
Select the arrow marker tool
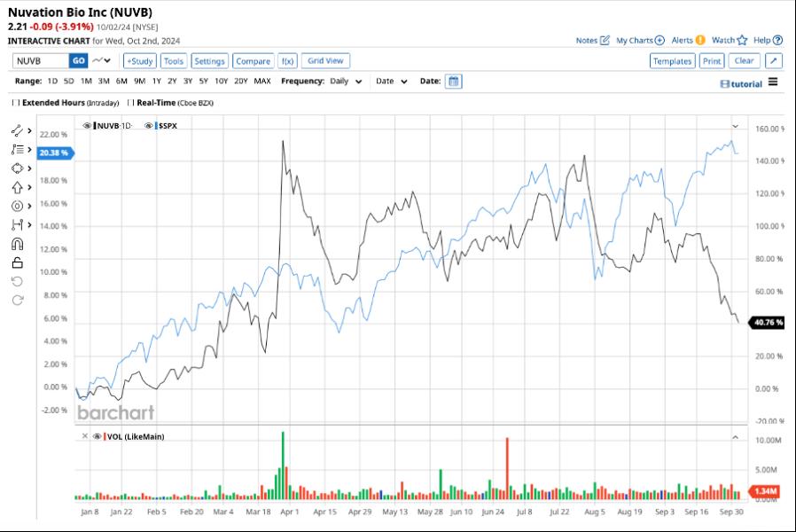tap(17, 187)
